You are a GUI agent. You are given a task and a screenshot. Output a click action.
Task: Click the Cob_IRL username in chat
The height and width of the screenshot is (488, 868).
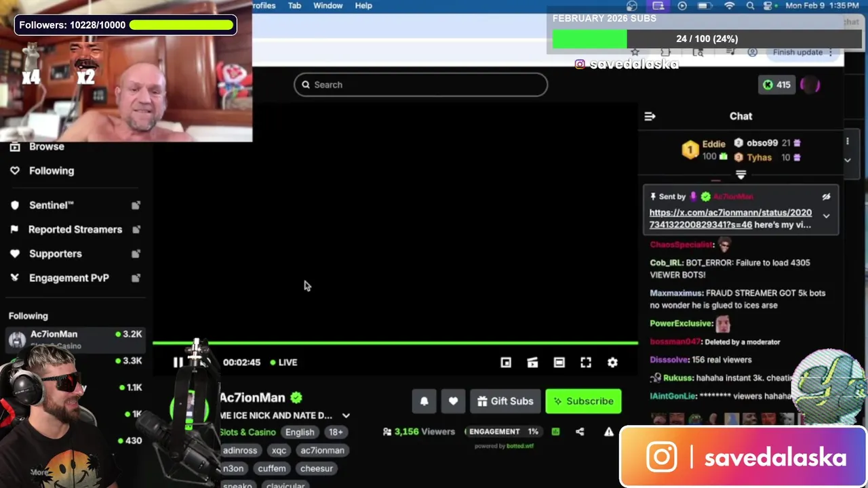[666, 263]
